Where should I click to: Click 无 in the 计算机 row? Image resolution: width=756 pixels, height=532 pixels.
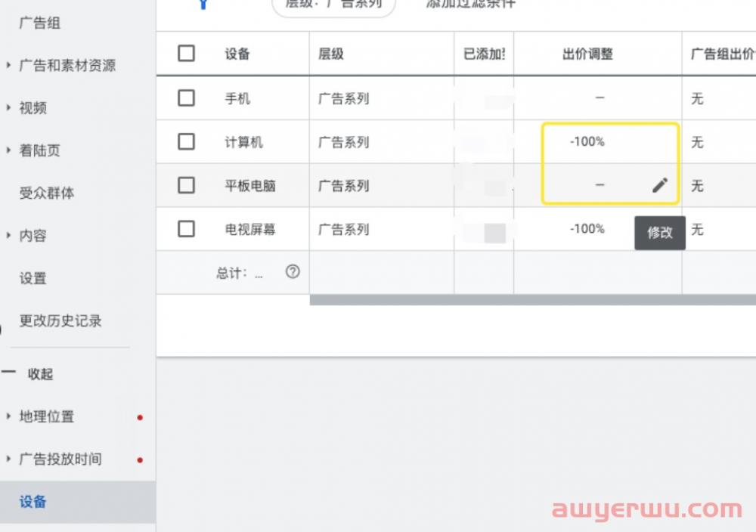click(x=697, y=142)
